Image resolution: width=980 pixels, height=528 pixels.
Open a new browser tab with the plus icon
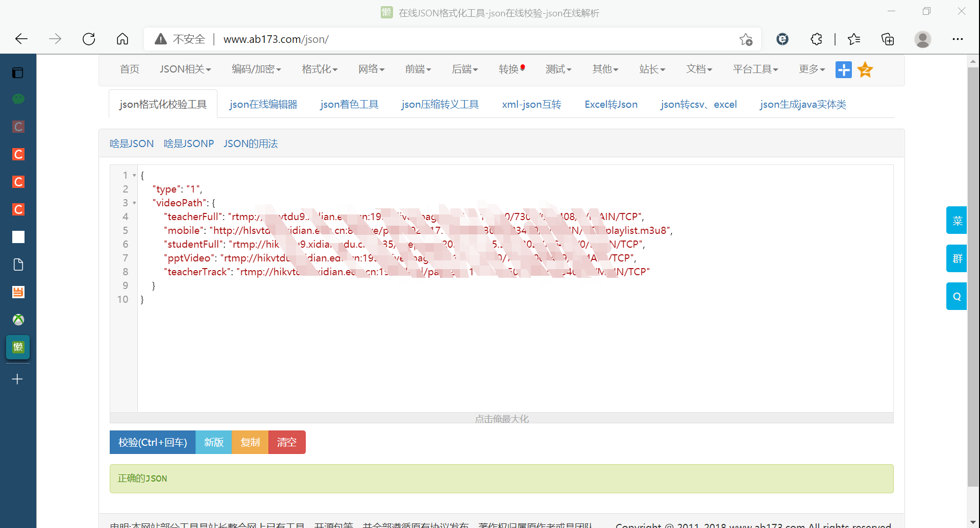point(18,379)
